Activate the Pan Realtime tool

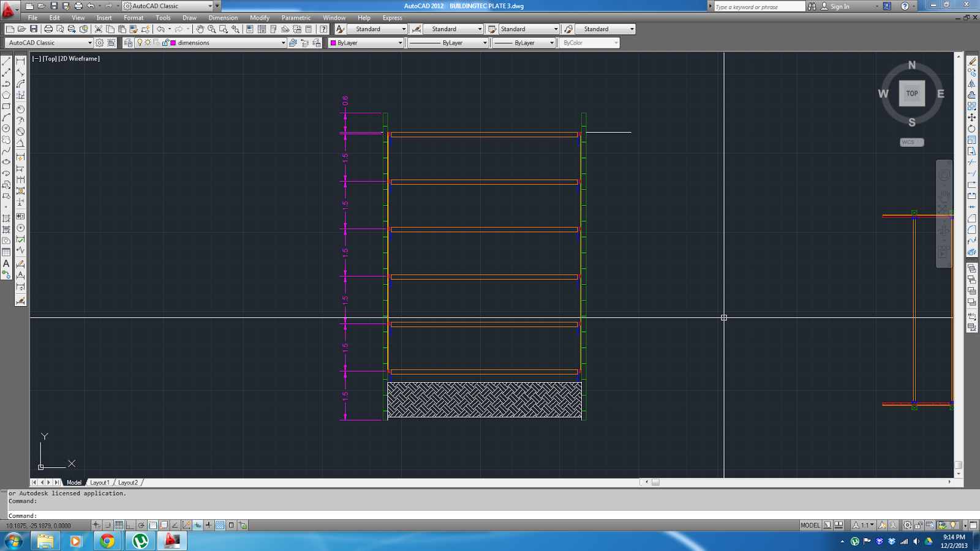[198, 29]
